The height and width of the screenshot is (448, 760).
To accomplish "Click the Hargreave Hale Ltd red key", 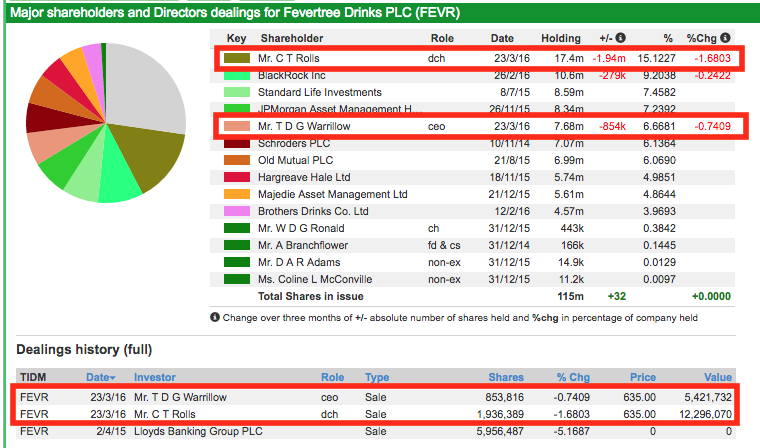I will pyautogui.click(x=237, y=177).
